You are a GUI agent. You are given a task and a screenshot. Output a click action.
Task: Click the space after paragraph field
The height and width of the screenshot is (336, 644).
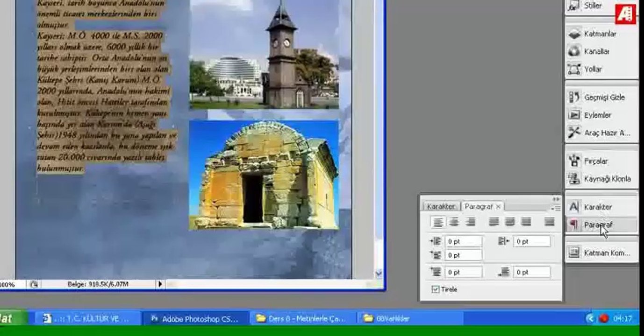(532, 272)
